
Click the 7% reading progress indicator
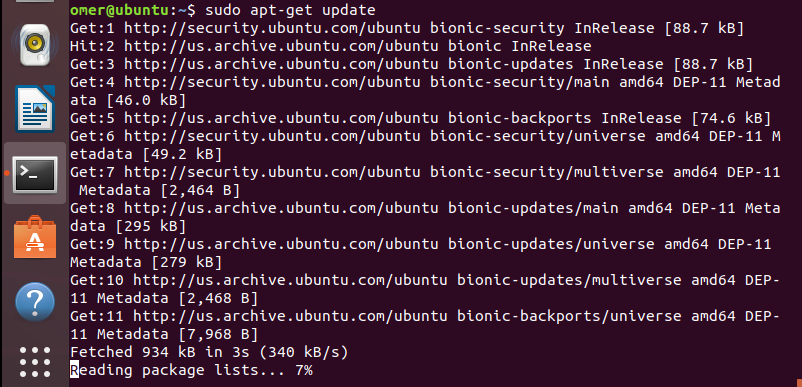click(x=304, y=370)
